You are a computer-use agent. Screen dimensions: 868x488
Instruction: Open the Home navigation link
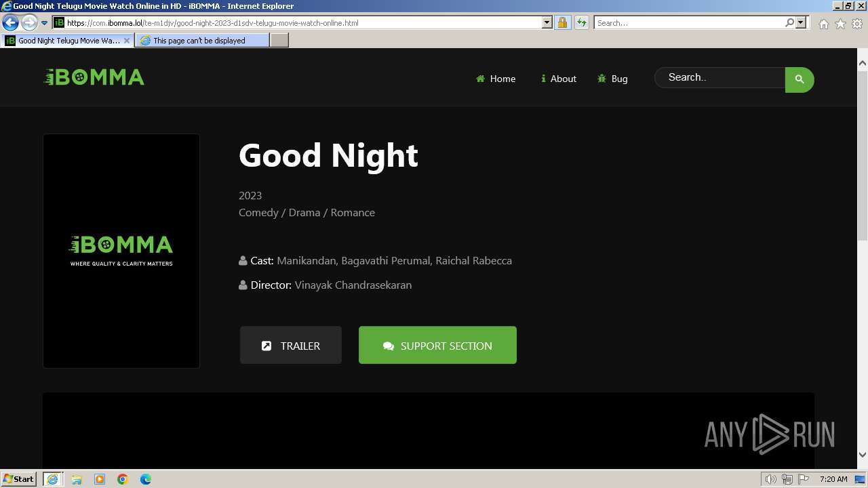point(496,79)
